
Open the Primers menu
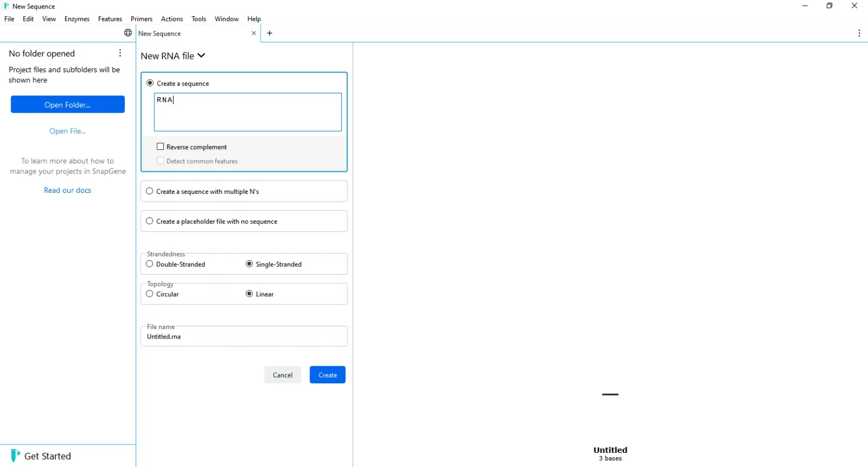tap(141, 19)
